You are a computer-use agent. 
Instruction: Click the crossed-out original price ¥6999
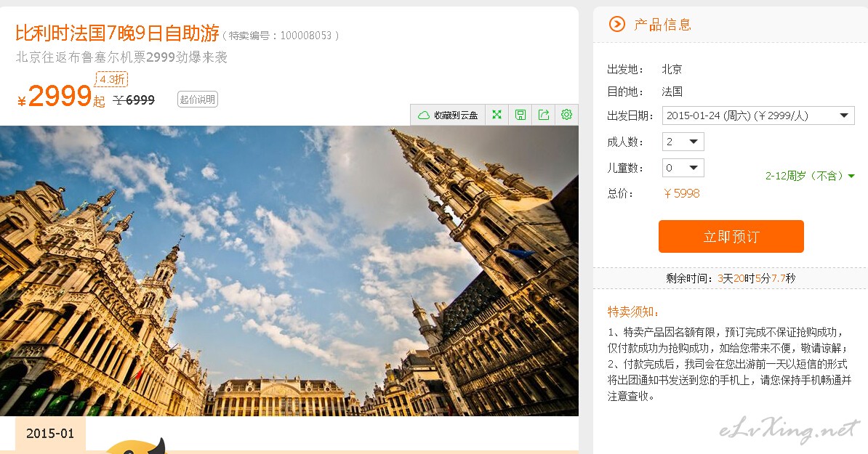point(134,100)
